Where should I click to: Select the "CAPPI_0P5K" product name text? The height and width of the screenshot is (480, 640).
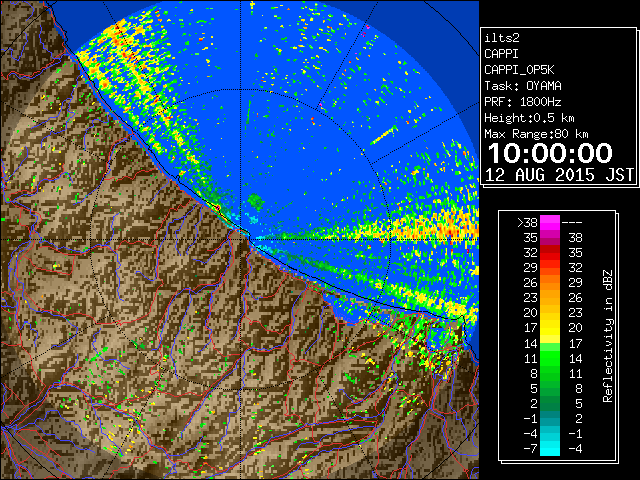(519, 70)
